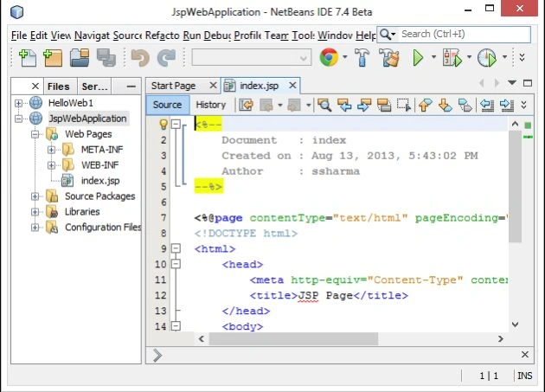Expand the Source Packages folder
545x392 pixels.
[35, 196]
